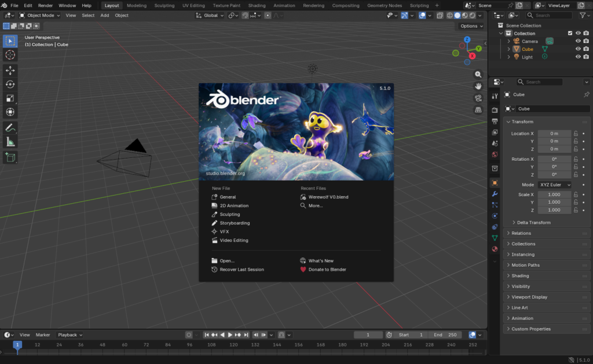Screen dimensions: 593x364
Task: Click the End frame field
Action: (x=445, y=335)
